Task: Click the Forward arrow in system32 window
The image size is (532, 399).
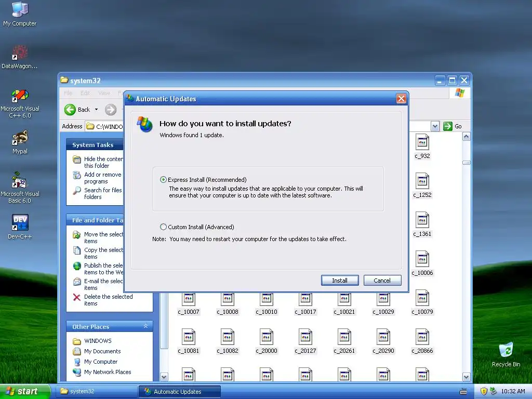Action: tap(111, 110)
